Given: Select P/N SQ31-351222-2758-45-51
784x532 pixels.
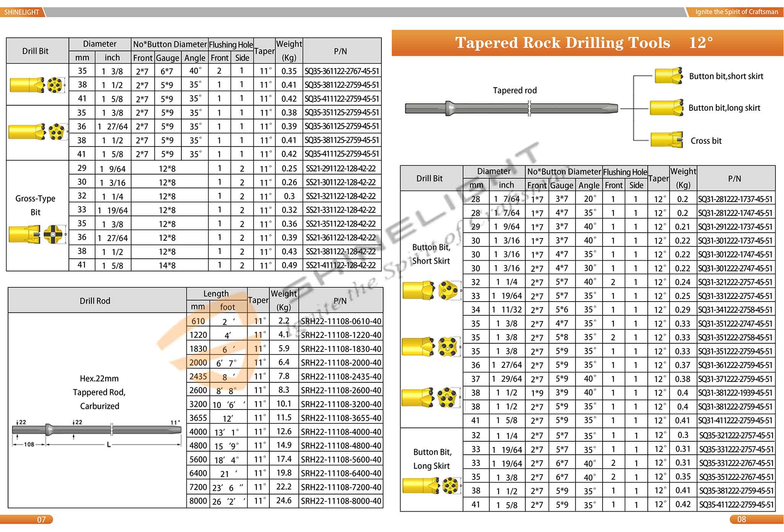Looking at the screenshot, I should pos(735,338).
